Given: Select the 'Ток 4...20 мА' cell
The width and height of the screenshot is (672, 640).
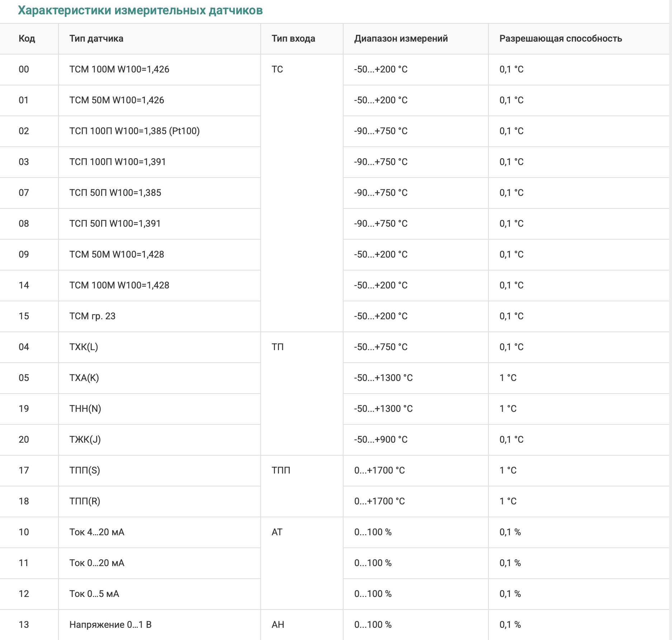Looking at the screenshot, I should 97,532.
